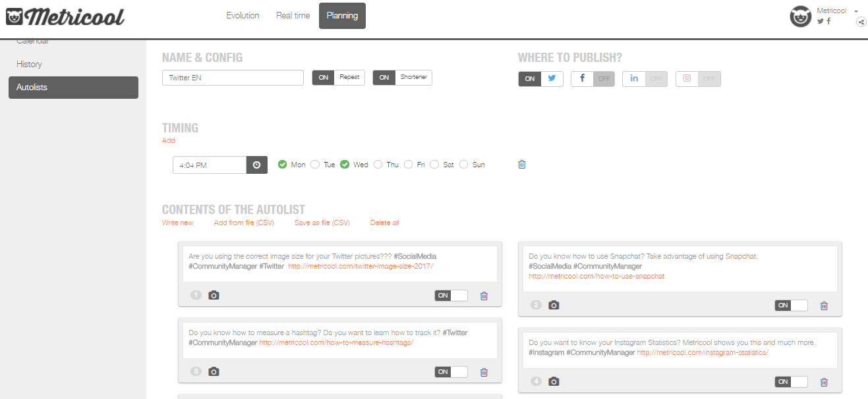868x399 pixels.
Task: Delete the Instagram Statistics tweet
Action: pyautogui.click(x=824, y=382)
